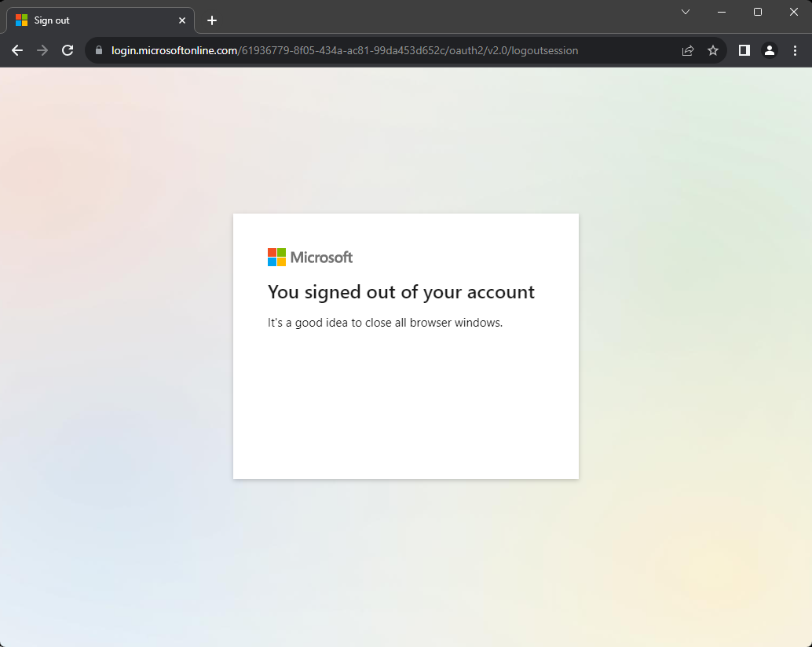Viewport: 812px width, 647px height.
Task: Go back to the previous page
Action: (x=17, y=50)
